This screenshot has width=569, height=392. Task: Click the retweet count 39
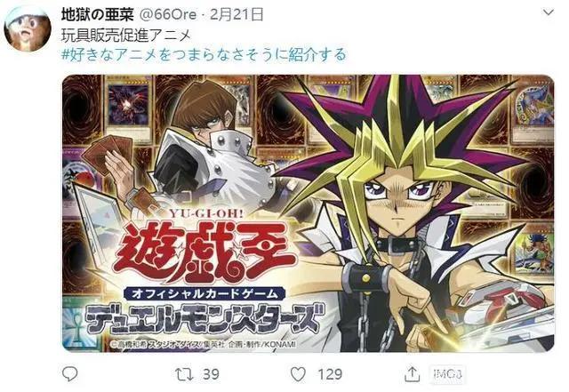pos(211,374)
